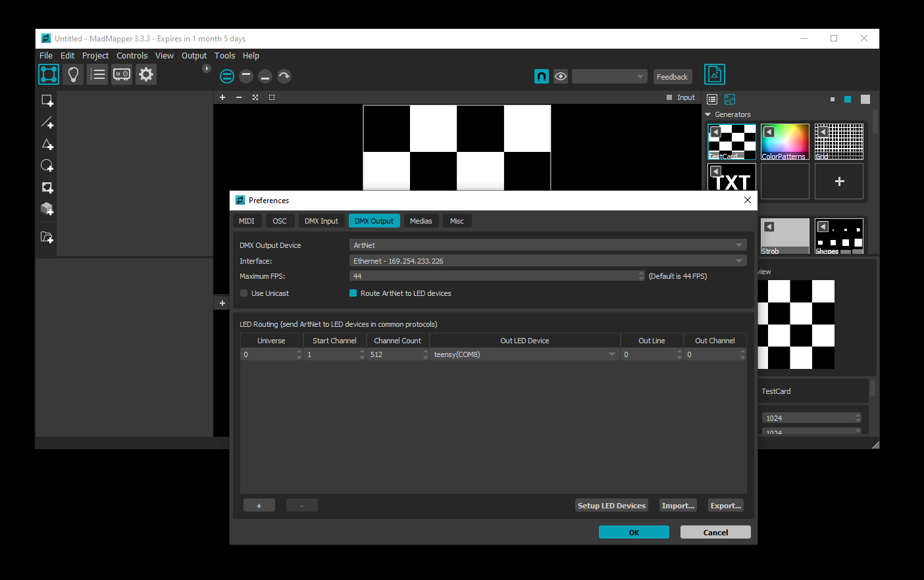Add a circle surface tool
Viewport: 924px width, 580px height.
pos(47,166)
